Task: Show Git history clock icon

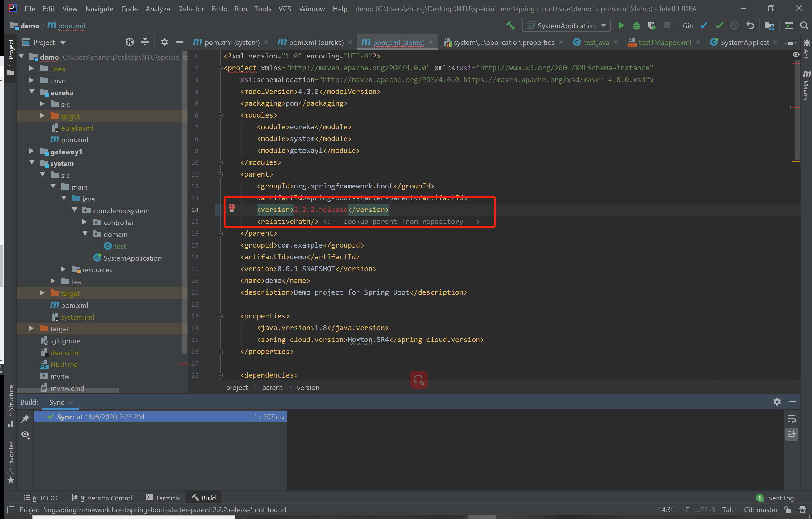Action: point(734,26)
